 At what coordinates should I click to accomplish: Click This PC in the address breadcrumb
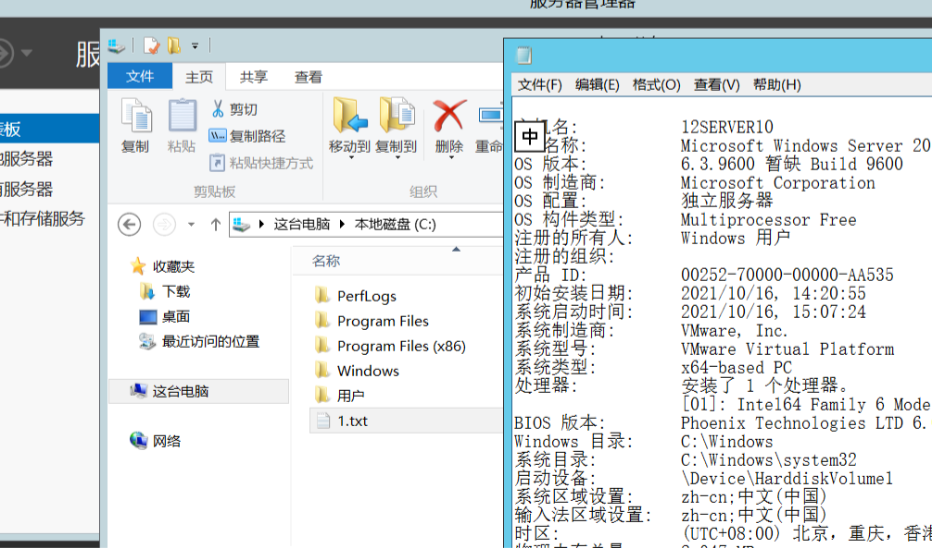click(x=302, y=224)
